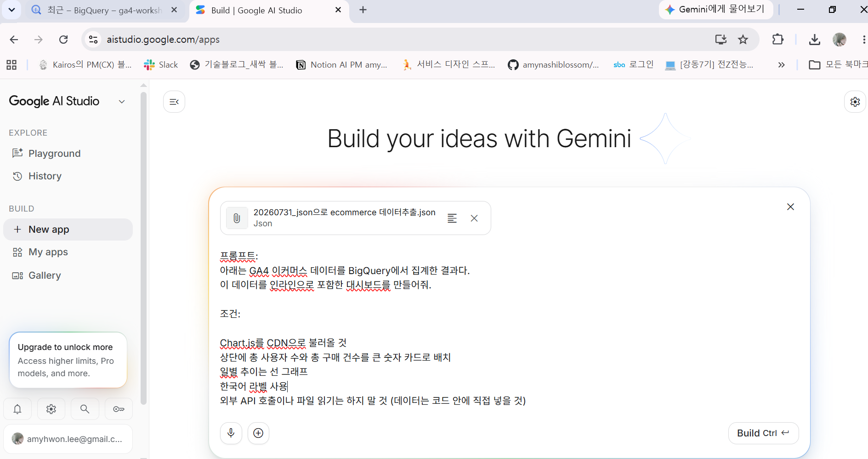Click the sidebar vertical scrollbar

pyautogui.click(x=143, y=248)
